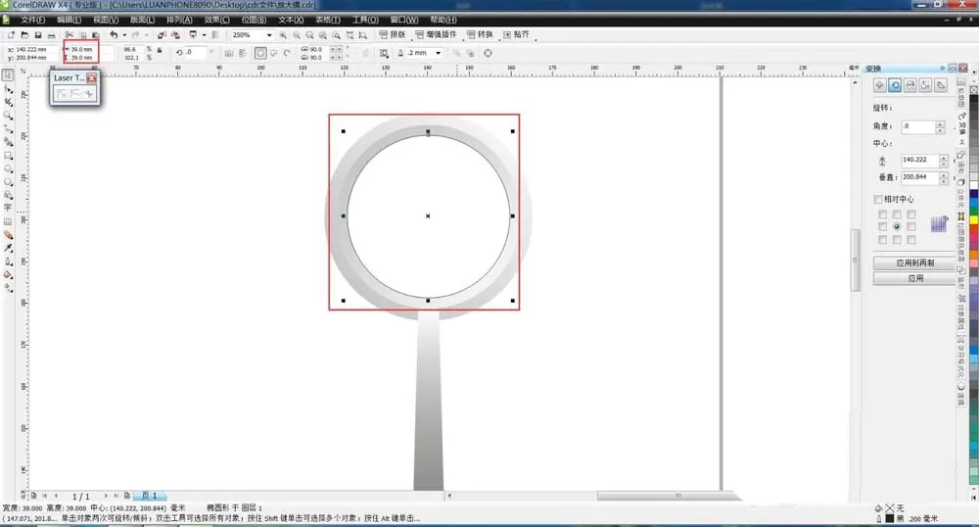This screenshot has height=527, width=980.
Task: Click the 应用到再制 button
Action: [915, 263]
